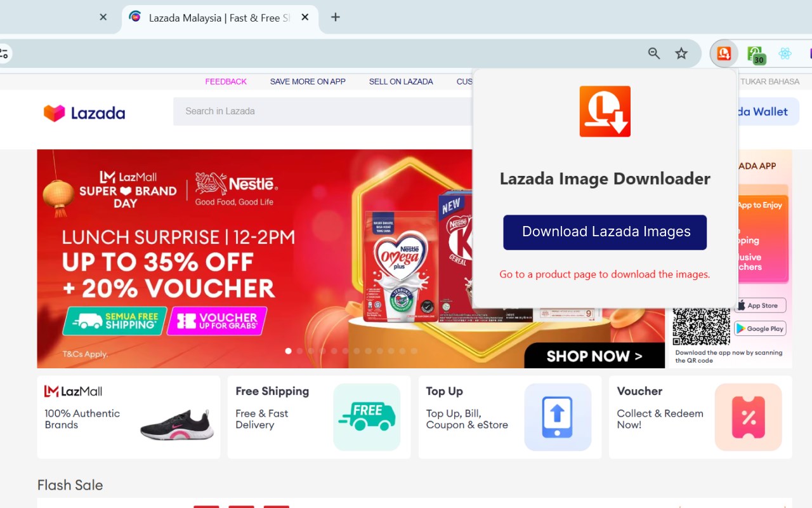
Task: Open Free Shipping card title
Action: pos(272,391)
